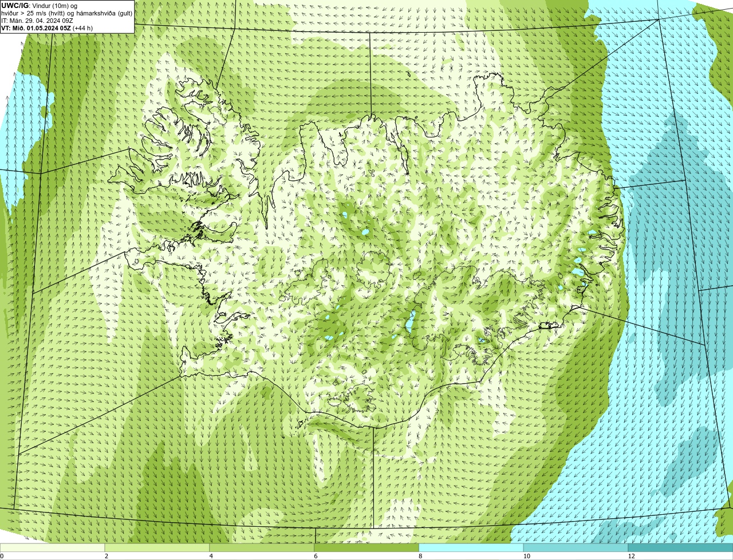Click the "UWC/IG: Vindur (10m) og" title line
The width and height of the screenshot is (733, 560).
pyautogui.click(x=40, y=6)
